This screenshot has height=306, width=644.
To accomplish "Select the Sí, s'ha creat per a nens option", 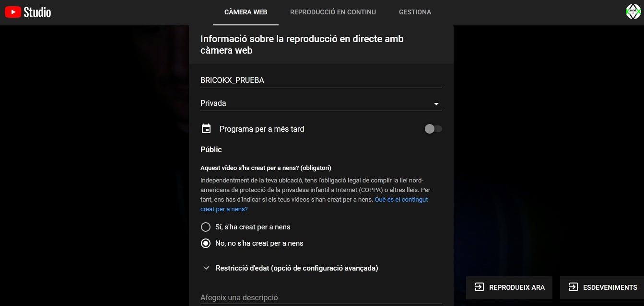I will pos(206,227).
